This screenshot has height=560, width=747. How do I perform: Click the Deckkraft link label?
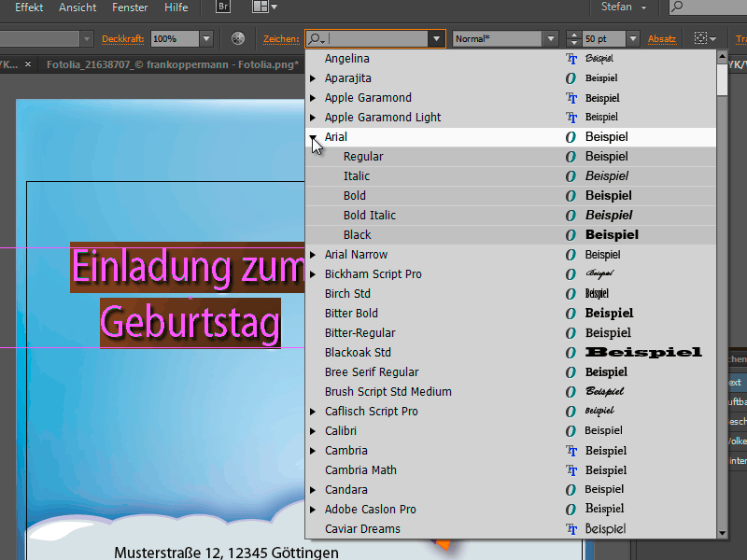click(123, 39)
